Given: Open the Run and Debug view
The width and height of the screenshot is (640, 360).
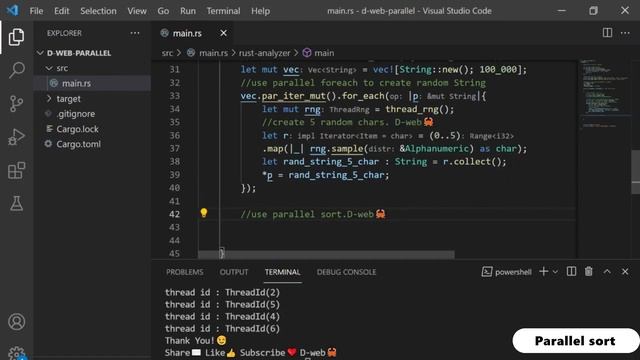Looking at the screenshot, I should pos(16,137).
